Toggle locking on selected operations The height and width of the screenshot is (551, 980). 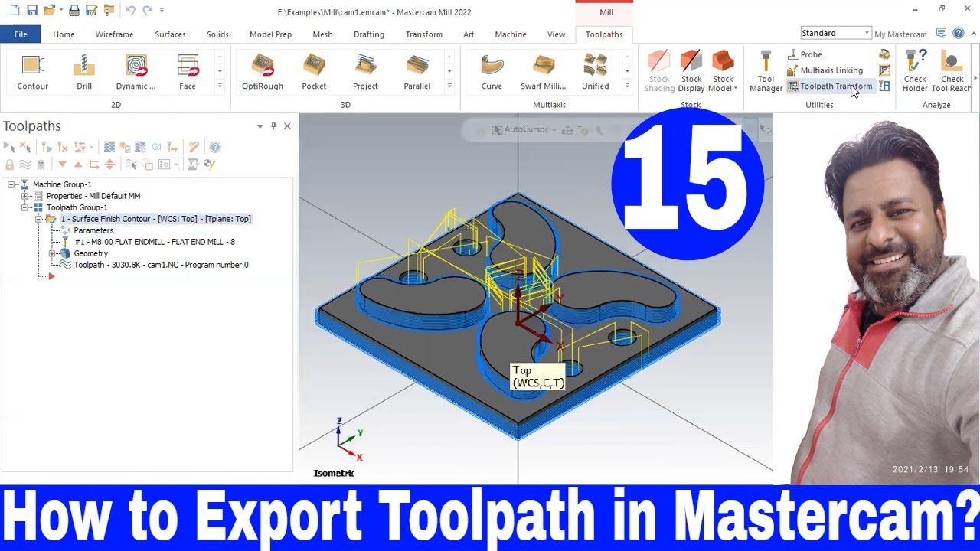click(9, 165)
